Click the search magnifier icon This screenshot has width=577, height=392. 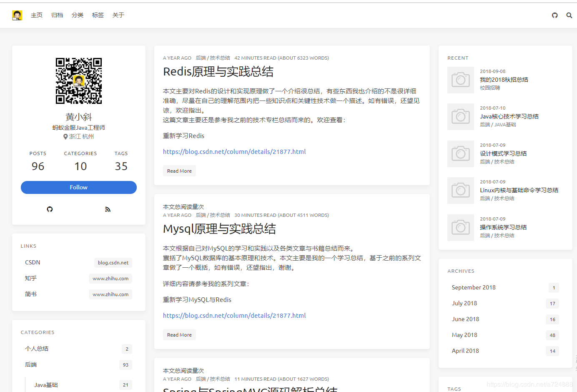point(569,15)
